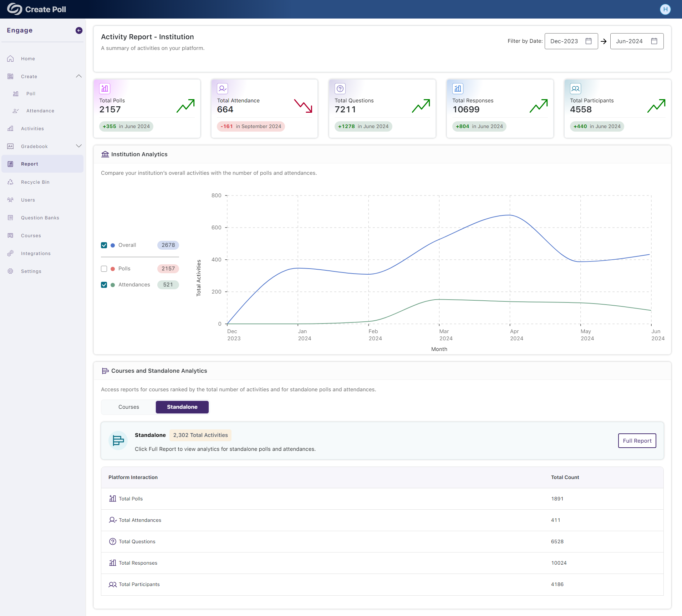Open Activities in the sidebar
682x616 pixels.
tap(32, 129)
